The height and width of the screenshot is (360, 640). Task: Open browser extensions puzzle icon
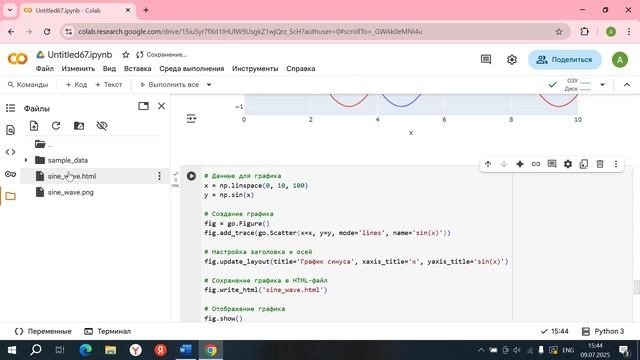pos(584,31)
